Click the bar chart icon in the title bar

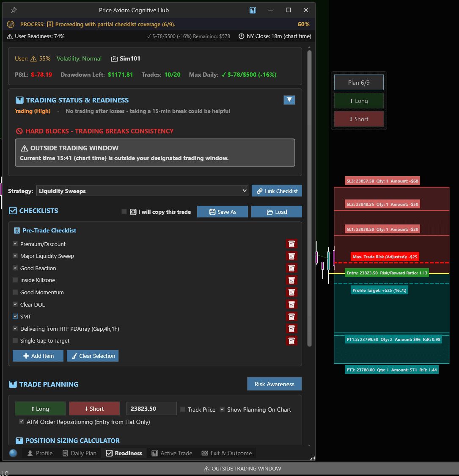[253, 10]
